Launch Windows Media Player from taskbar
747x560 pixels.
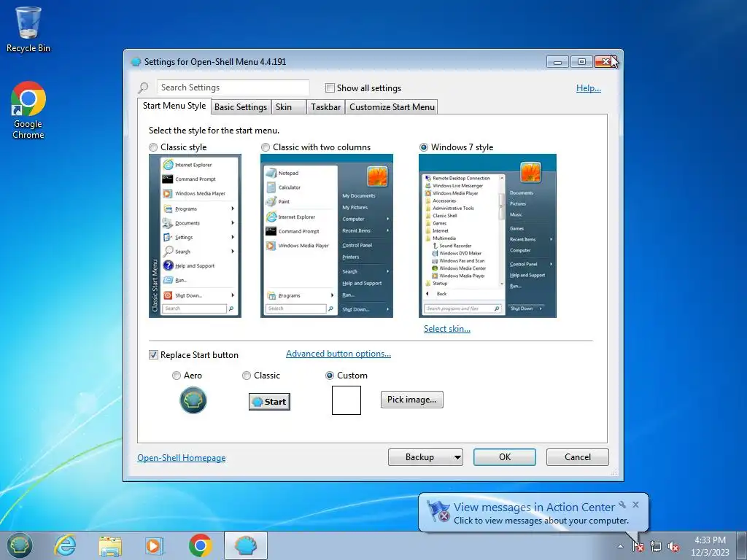(155, 545)
